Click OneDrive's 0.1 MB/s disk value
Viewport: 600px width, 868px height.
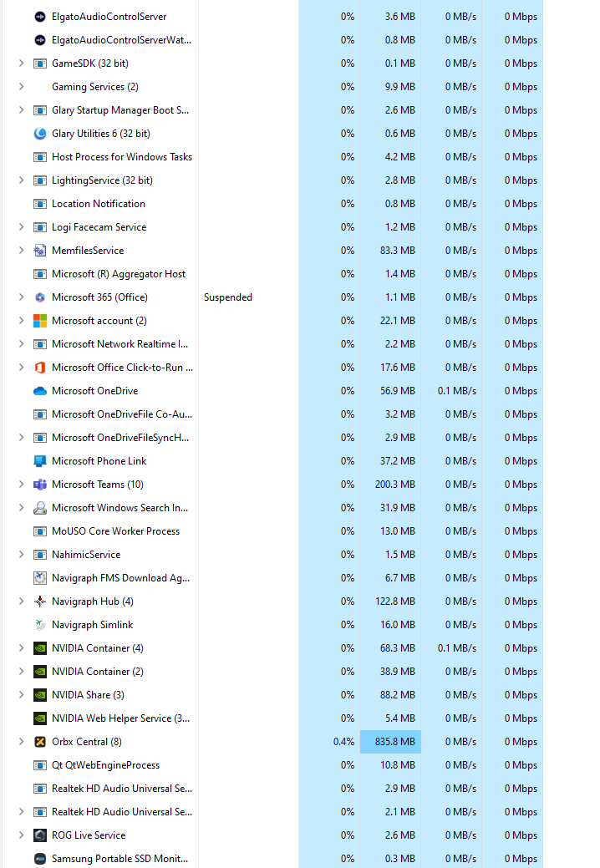tap(456, 391)
